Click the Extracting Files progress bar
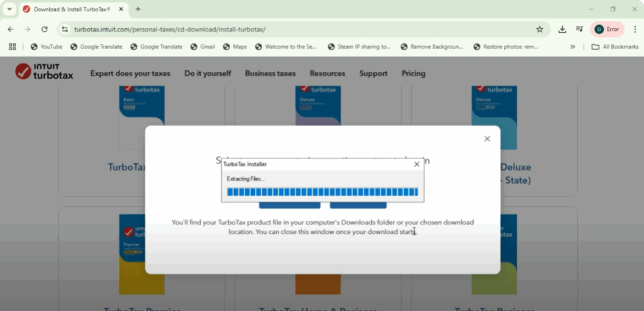Image resolution: width=644 pixels, height=311 pixels. coord(323,192)
